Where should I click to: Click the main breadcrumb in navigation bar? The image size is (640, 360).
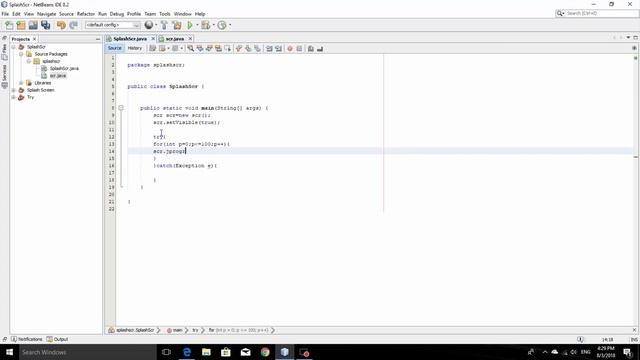(175, 330)
